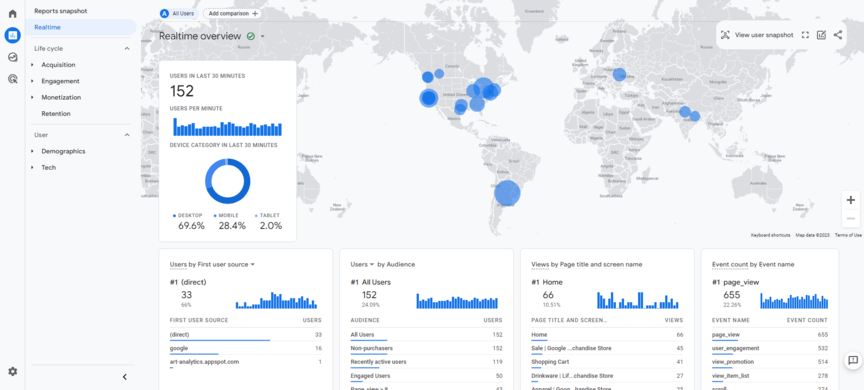Open the Realtime overview dropdown arrow
Viewport: 864px width, 390px height.
tap(263, 36)
